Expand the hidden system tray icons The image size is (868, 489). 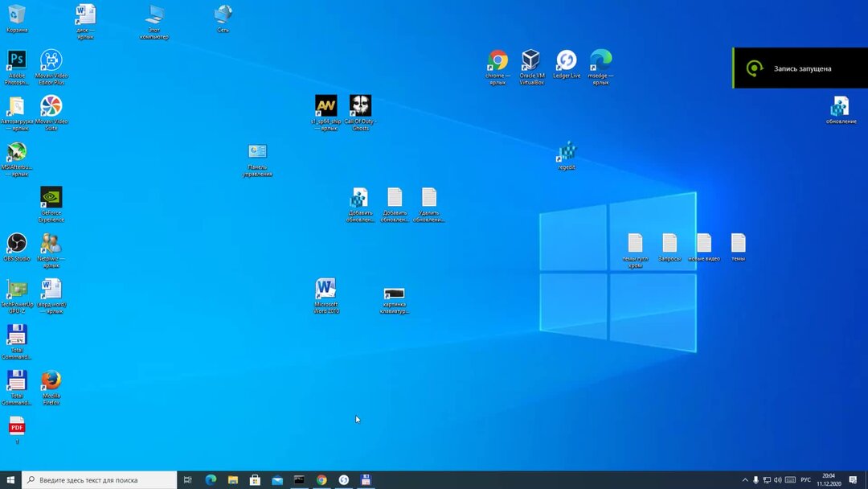744,479
